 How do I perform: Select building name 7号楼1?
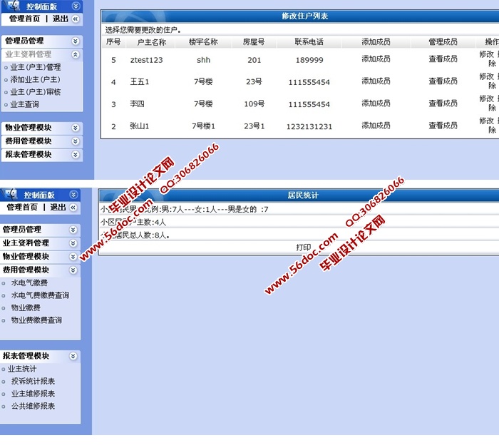coord(203,126)
